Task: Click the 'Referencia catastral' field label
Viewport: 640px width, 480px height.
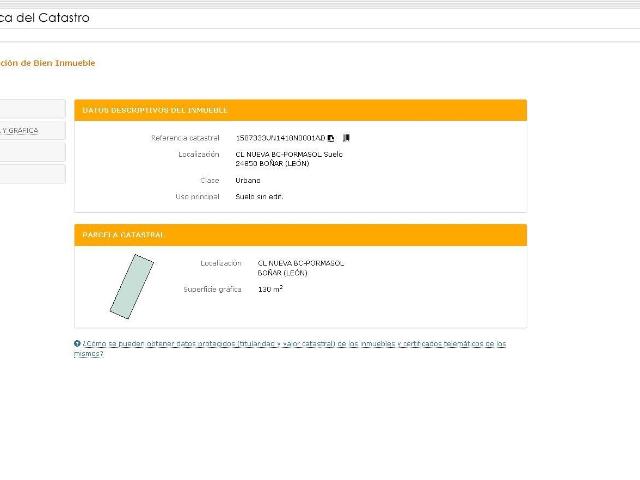Action: coord(185,138)
